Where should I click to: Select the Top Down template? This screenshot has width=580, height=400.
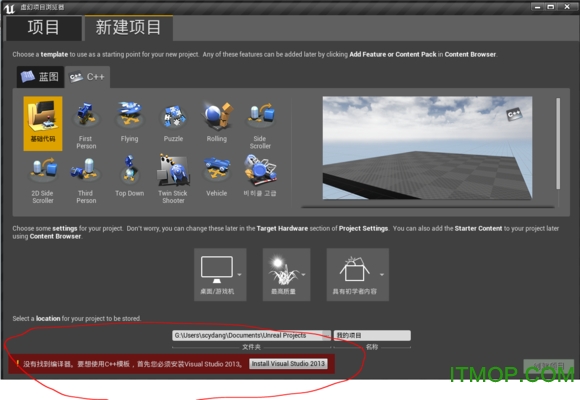pyautogui.click(x=129, y=177)
